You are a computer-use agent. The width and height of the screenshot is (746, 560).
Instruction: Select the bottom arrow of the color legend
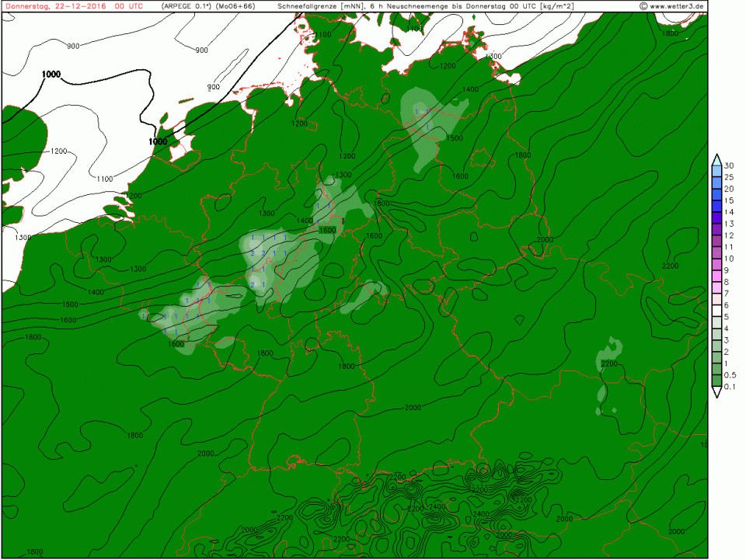click(x=716, y=393)
